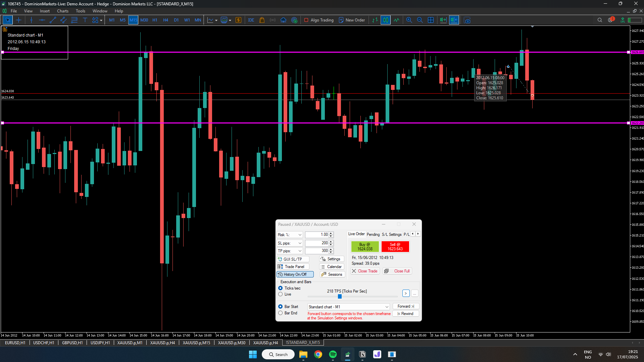The image size is (644, 362).
Task: Open the Market (shopping bag) icon
Action: click(x=262, y=20)
